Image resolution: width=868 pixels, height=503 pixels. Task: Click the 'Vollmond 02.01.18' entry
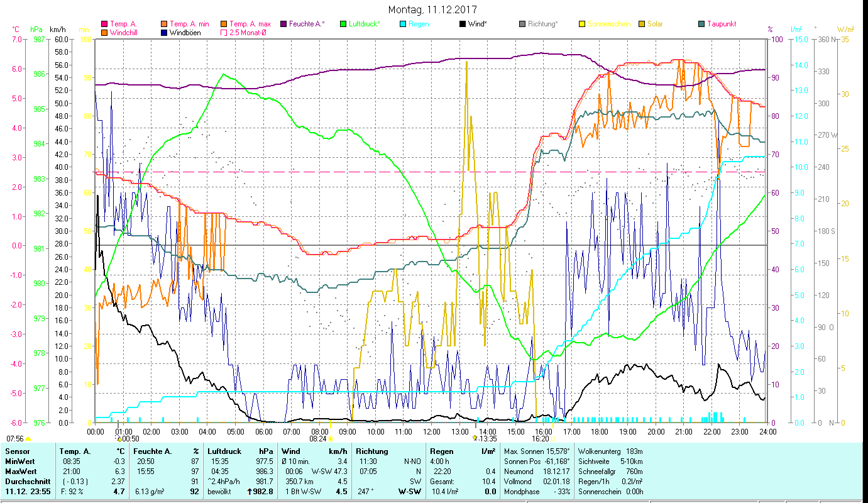coord(537,482)
